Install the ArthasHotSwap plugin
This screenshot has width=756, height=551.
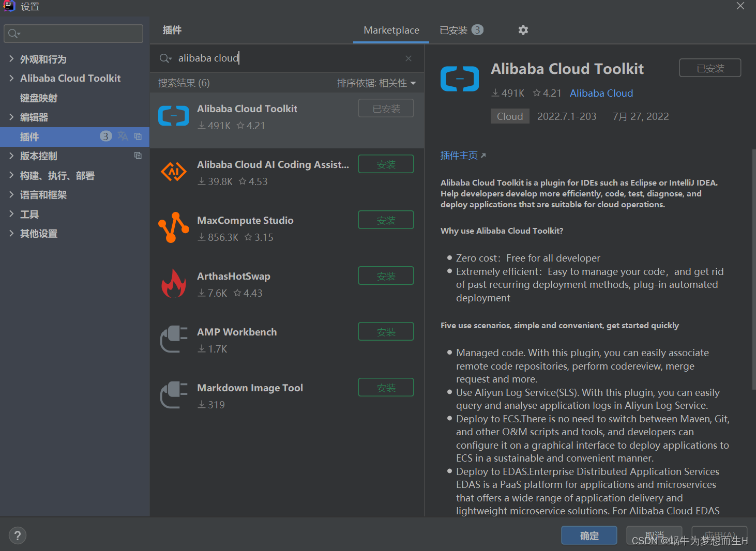point(386,276)
